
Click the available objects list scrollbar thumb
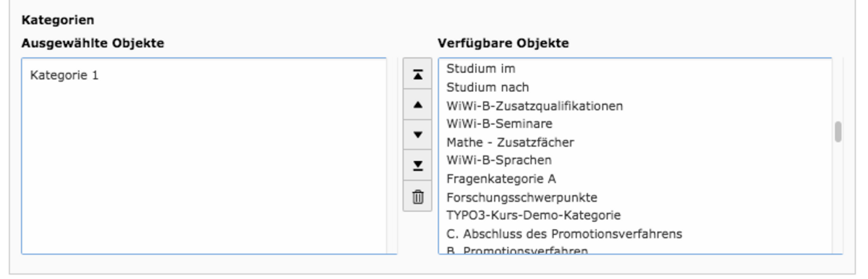[838, 132]
